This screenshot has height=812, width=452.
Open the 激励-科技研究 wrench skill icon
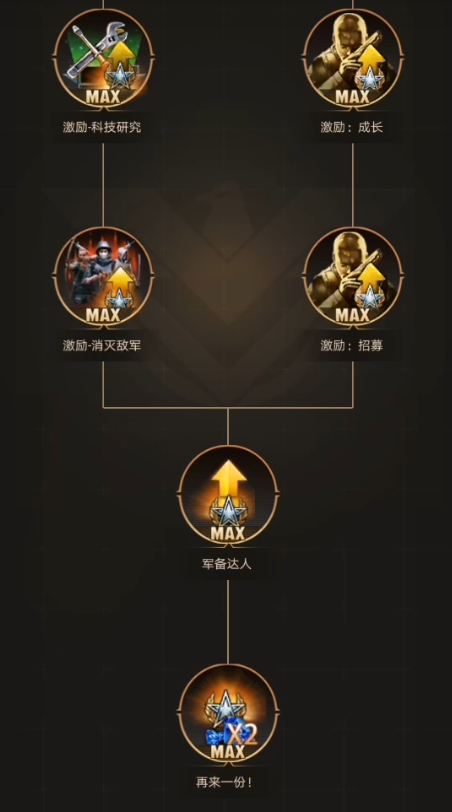103,57
